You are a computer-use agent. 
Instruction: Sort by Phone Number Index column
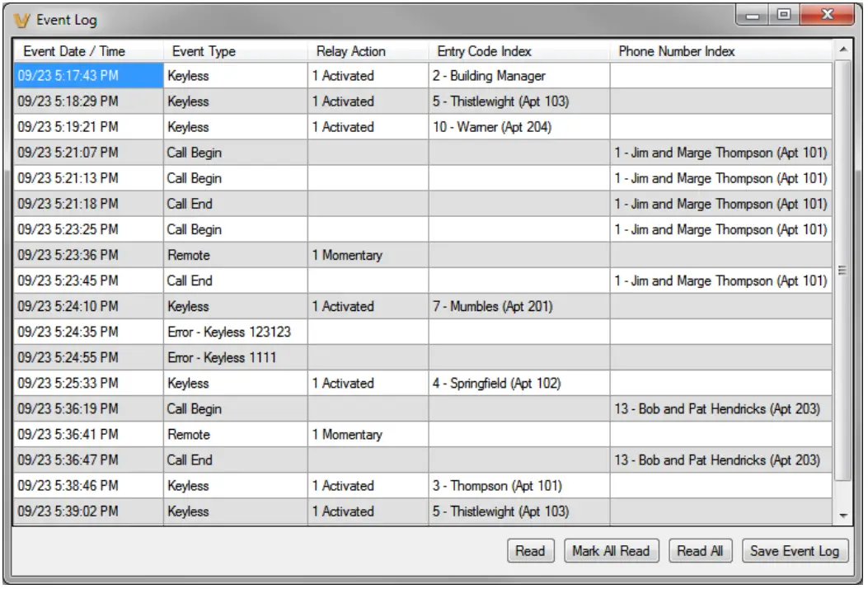(676, 51)
